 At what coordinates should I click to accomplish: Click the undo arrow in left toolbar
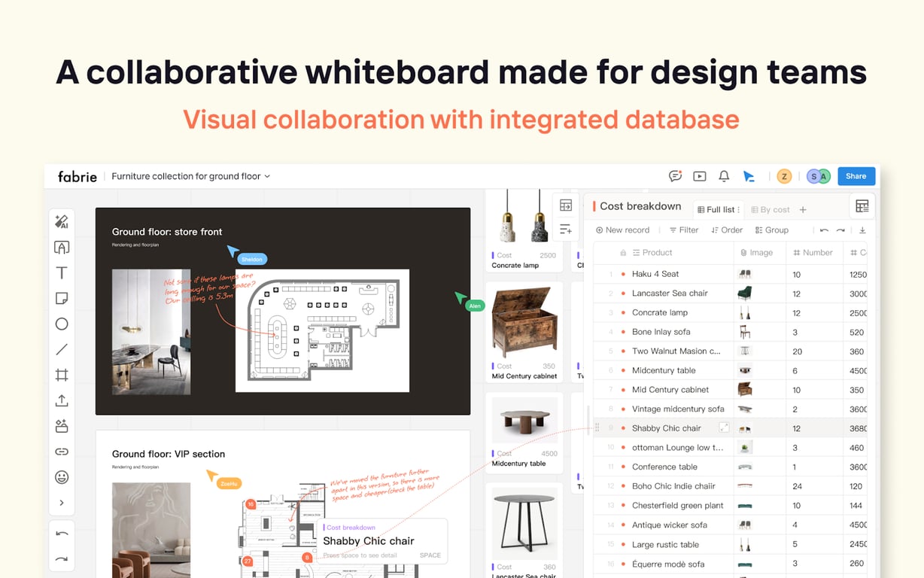(x=62, y=534)
